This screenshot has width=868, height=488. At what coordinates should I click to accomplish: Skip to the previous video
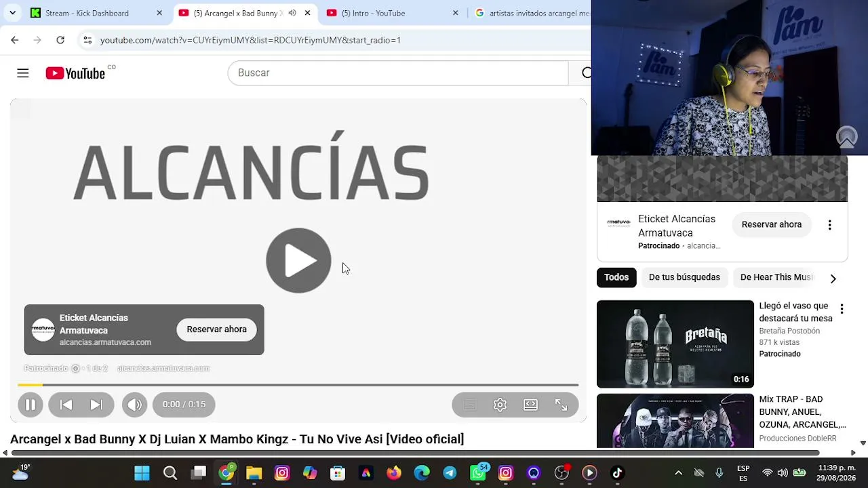[x=66, y=405]
